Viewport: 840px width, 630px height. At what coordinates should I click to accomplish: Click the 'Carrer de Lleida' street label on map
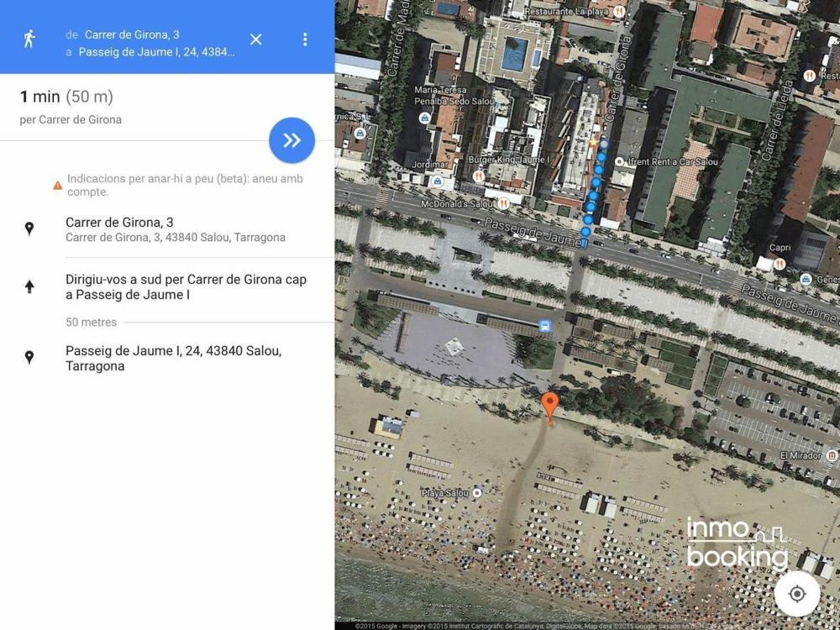(777, 120)
